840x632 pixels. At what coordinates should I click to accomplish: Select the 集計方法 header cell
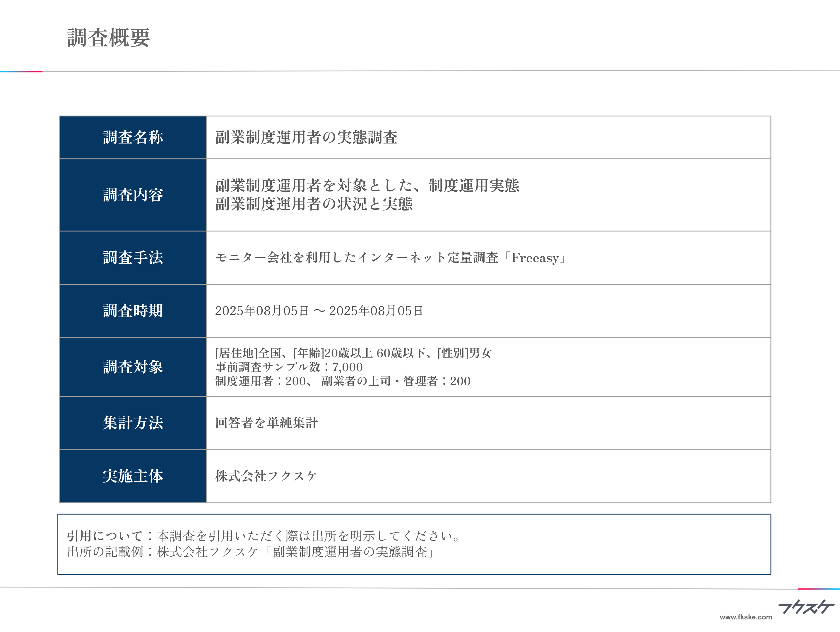point(133,423)
